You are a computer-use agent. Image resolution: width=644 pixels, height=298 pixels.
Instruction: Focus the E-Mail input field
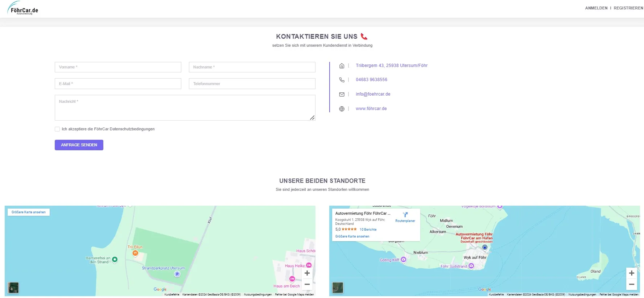(118, 84)
